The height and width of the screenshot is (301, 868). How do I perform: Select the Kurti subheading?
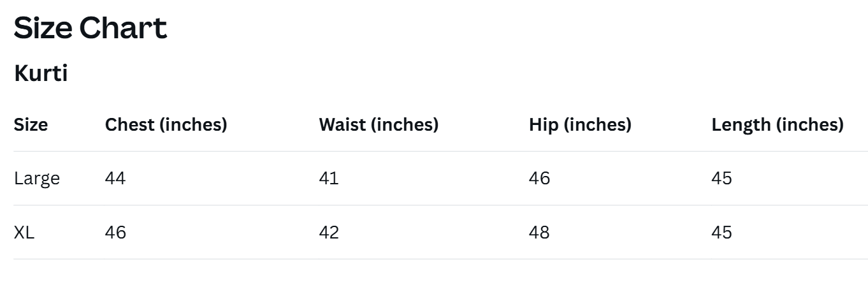click(41, 73)
